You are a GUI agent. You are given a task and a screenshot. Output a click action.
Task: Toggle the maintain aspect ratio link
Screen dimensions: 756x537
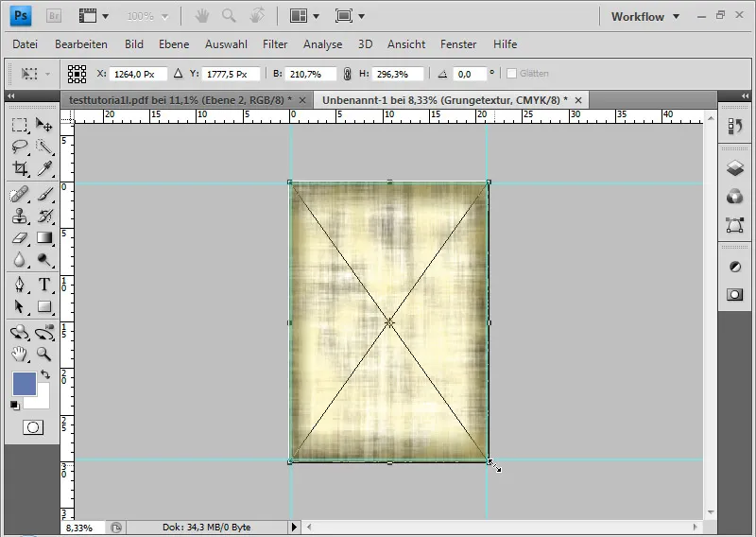coord(347,74)
